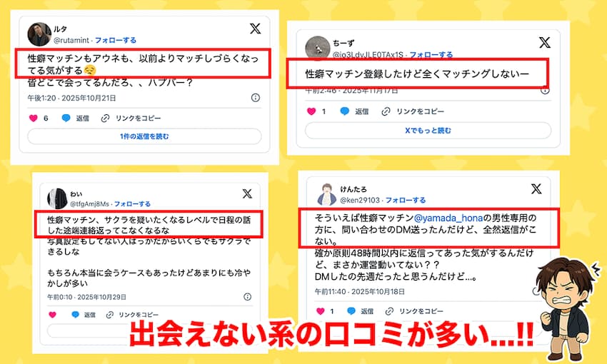
Task: Click the heart on わい's tweet
Action: tap(53, 315)
